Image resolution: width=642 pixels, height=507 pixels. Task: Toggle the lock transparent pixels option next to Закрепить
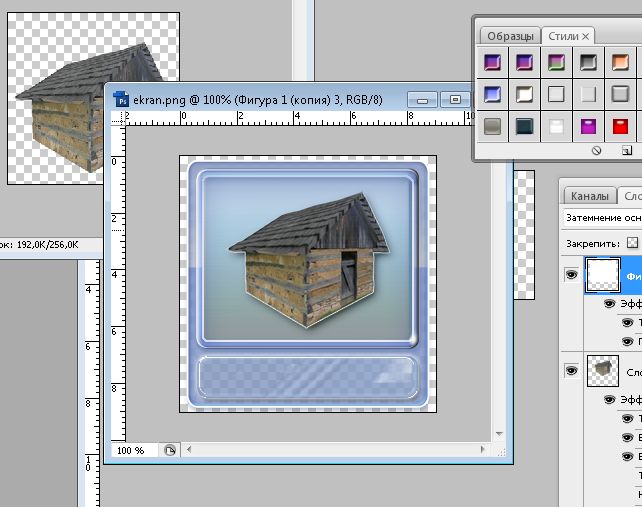tap(631, 243)
